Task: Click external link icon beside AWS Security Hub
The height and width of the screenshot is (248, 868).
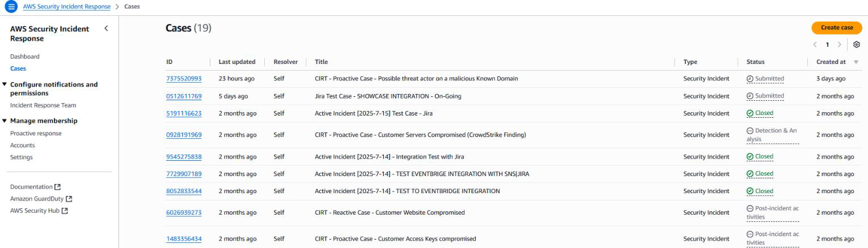Action: [64, 211]
